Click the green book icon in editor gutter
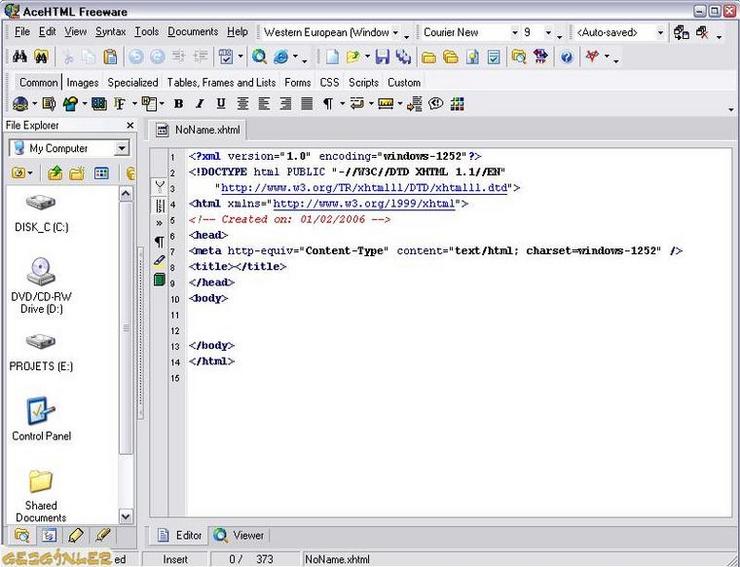740x567 pixels. click(160, 279)
